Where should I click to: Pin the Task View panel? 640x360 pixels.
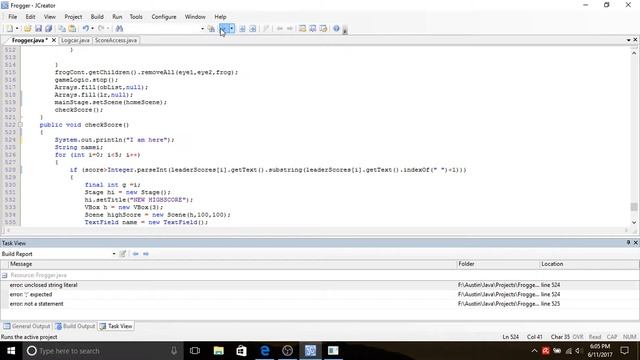628,243
